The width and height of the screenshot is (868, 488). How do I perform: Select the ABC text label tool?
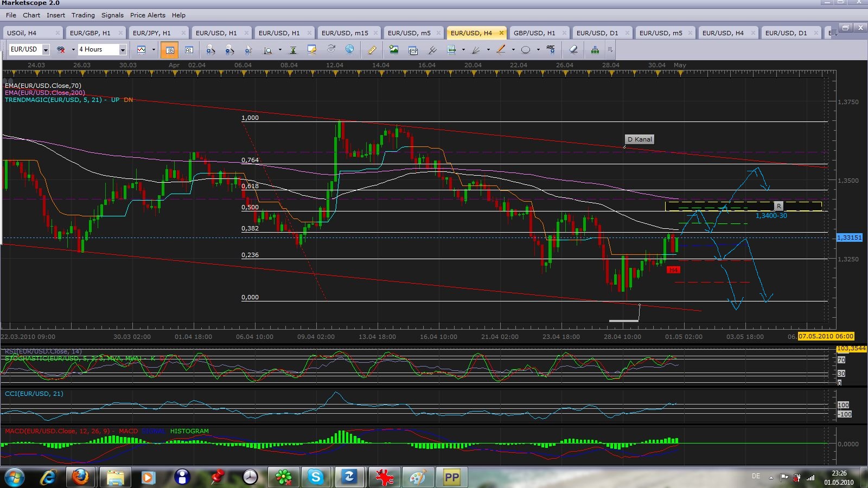pyautogui.click(x=551, y=50)
